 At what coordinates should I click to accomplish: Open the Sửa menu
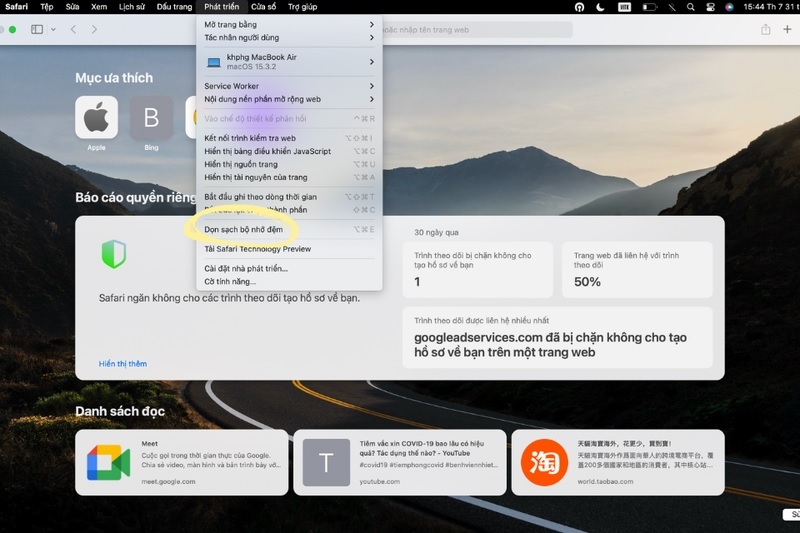(x=72, y=7)
